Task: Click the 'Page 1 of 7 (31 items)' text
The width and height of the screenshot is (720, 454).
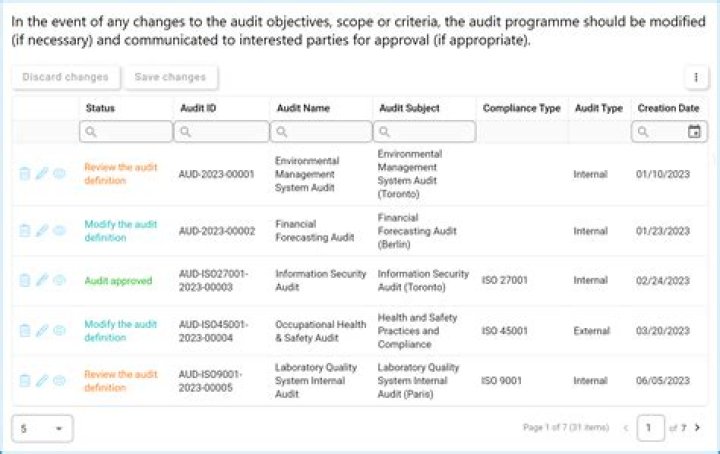Action: [x=566, y=428]
